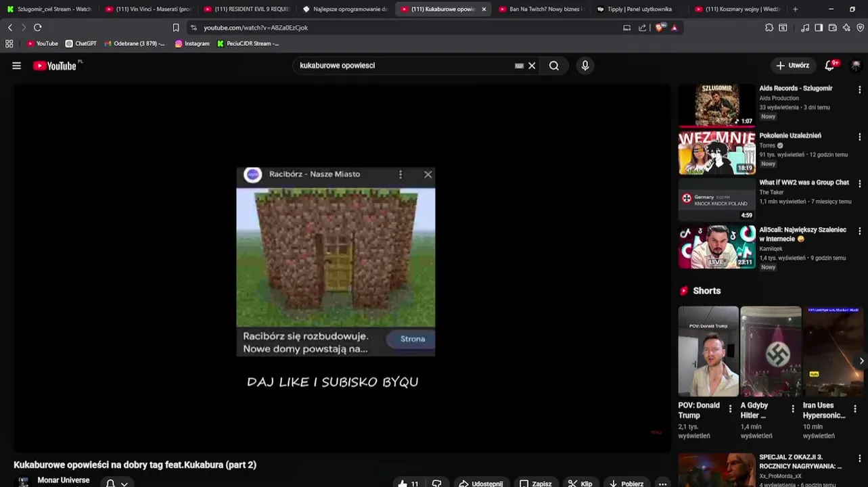Switch to RESIDENT EVIL 9 REQUIEM tab
The height and width of the screenshot is (487, 868).
point(246,9)
